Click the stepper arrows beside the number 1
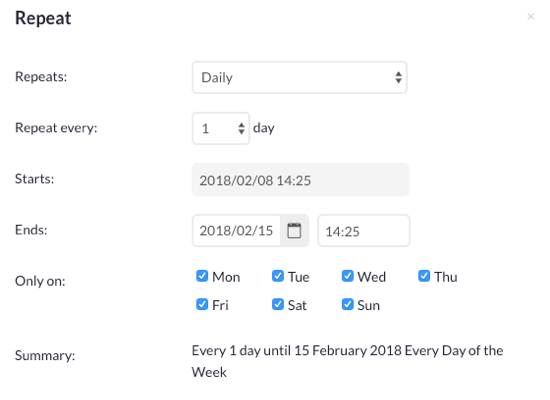The width and height of the screenshot is (550, 400). pyautogui.click(x=241, y=128)
